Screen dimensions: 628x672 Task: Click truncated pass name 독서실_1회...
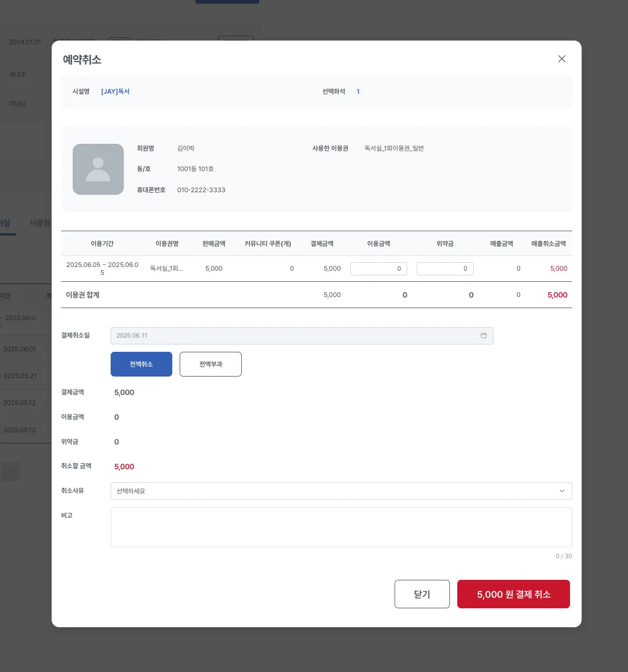tap(166, 269)
